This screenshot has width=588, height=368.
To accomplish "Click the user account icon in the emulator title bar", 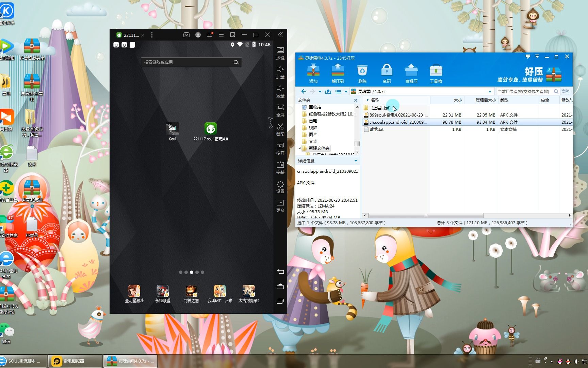I will pos(198,35).
